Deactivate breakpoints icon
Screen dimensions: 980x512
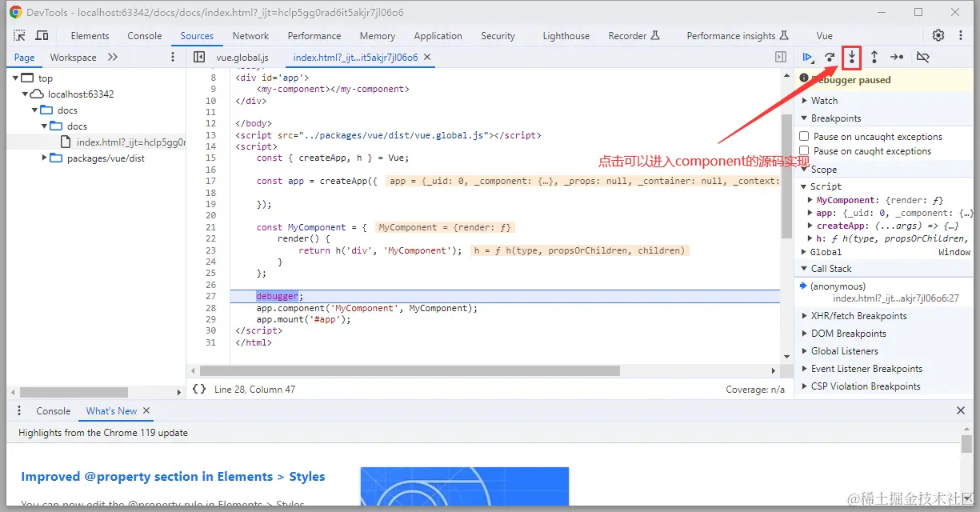[x=922, y=58]
